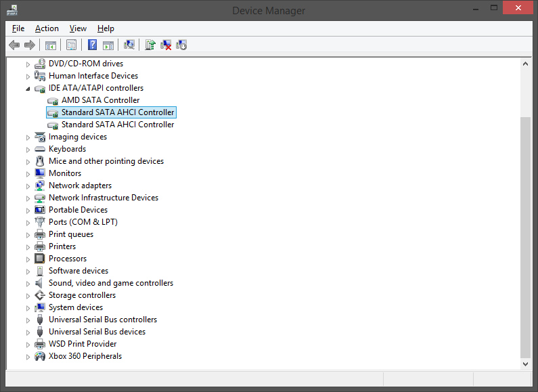Select Processors category label
This screenshot has width=538, height=392.
tap(68, 259)
